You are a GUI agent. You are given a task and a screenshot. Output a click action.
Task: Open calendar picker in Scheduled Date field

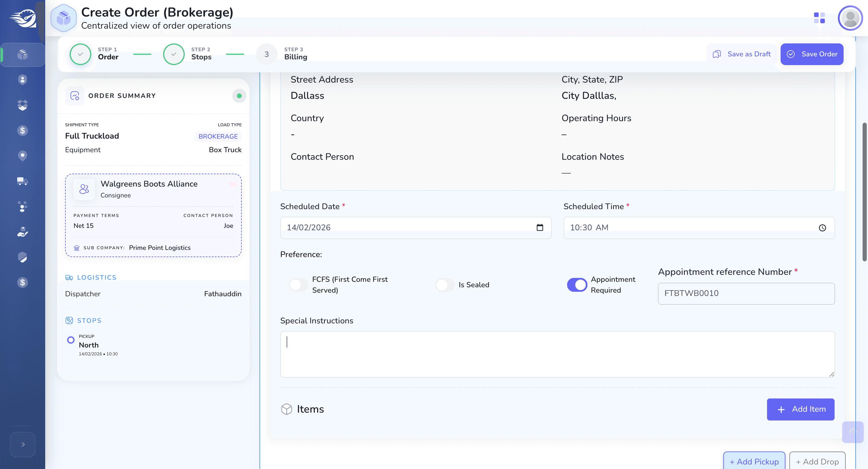pos(540,228)
